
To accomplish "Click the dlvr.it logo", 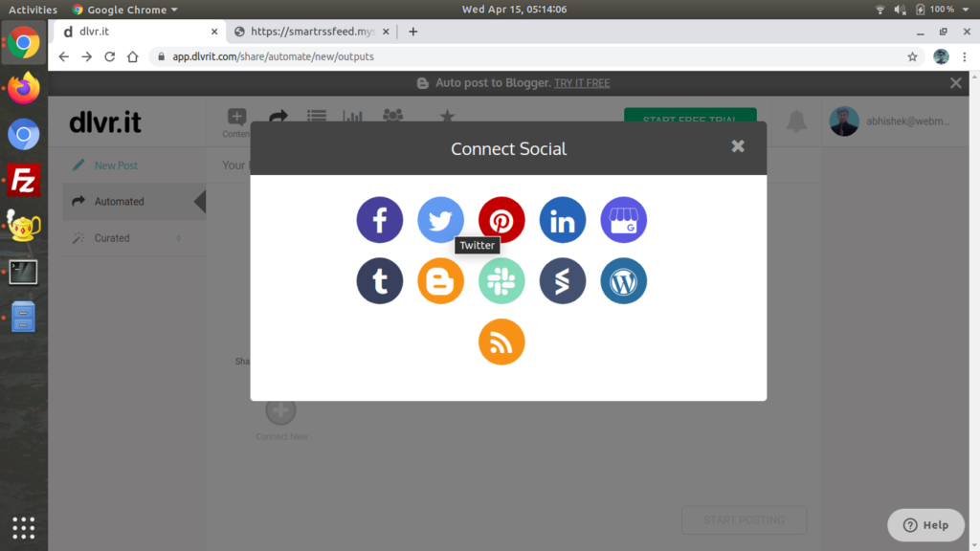I will 105,122.
